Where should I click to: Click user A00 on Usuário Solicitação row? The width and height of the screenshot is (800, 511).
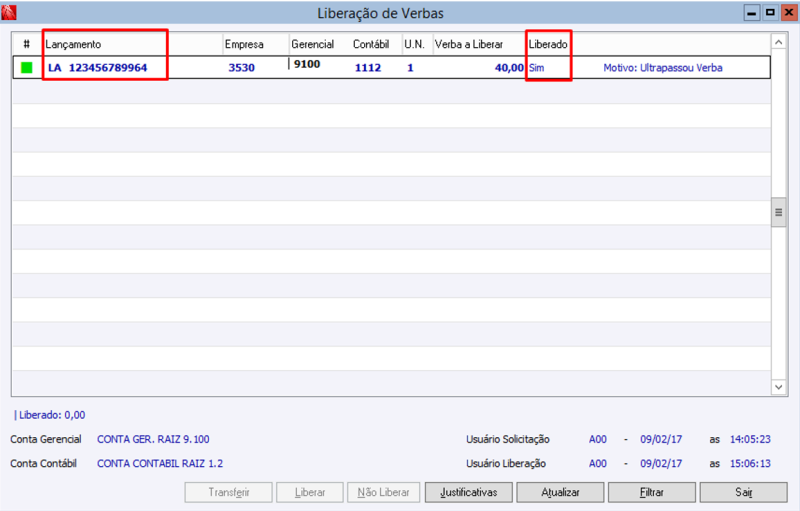[597, 439]
